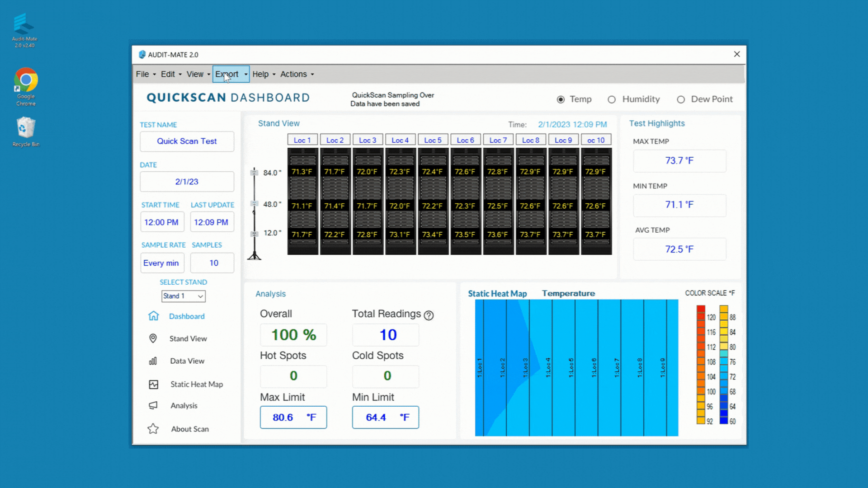The width and height of the screenshot is (868, 488).
Task: Expand the Actions menu arrow
Action: tap(312, 75)
